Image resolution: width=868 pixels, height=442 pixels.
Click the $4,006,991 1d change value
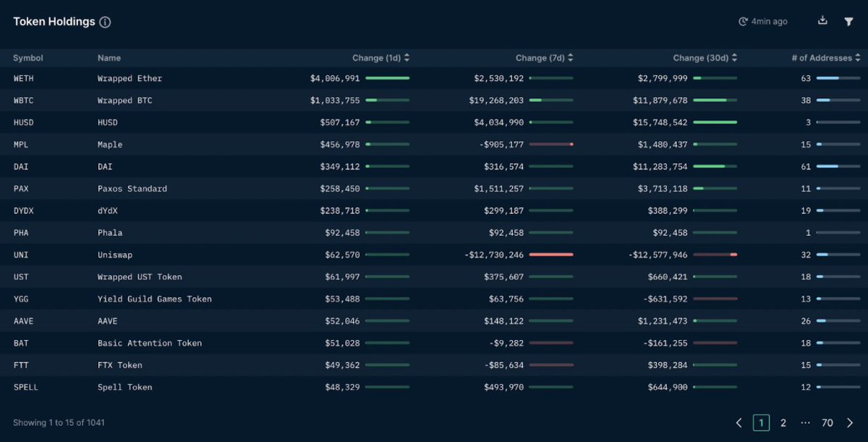(335, 78)
